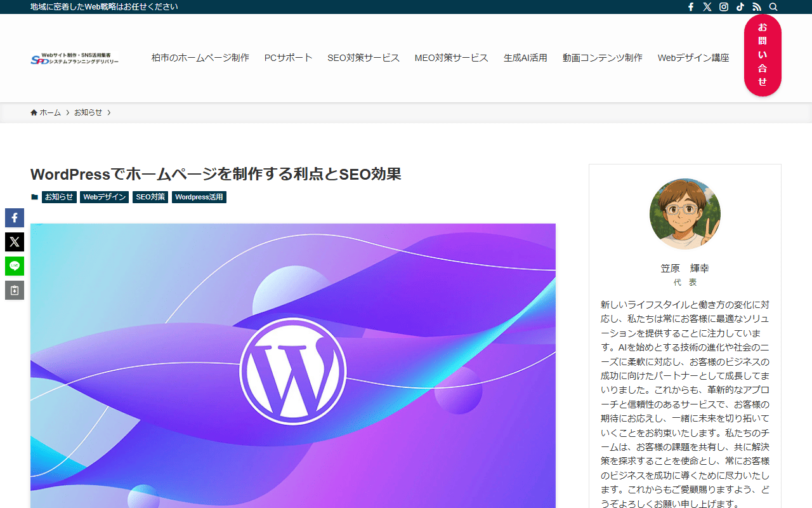Go to お知らせ in breadcrumb
The image size is (812, 508).
pos(88,112)
